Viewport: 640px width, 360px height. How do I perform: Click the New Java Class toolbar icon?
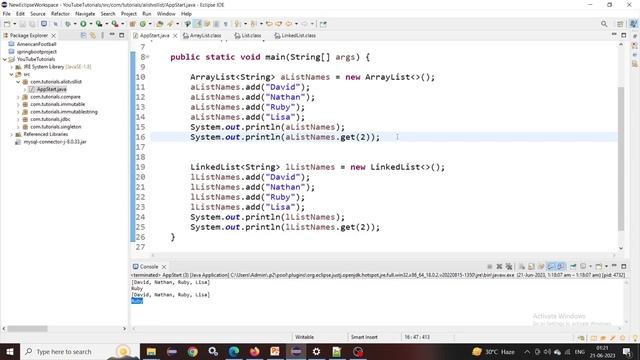click(x=143, y=24)
